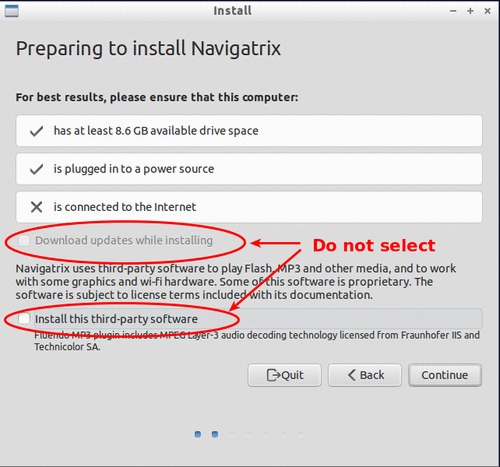Click the X icon beside Internet connection

36,207
